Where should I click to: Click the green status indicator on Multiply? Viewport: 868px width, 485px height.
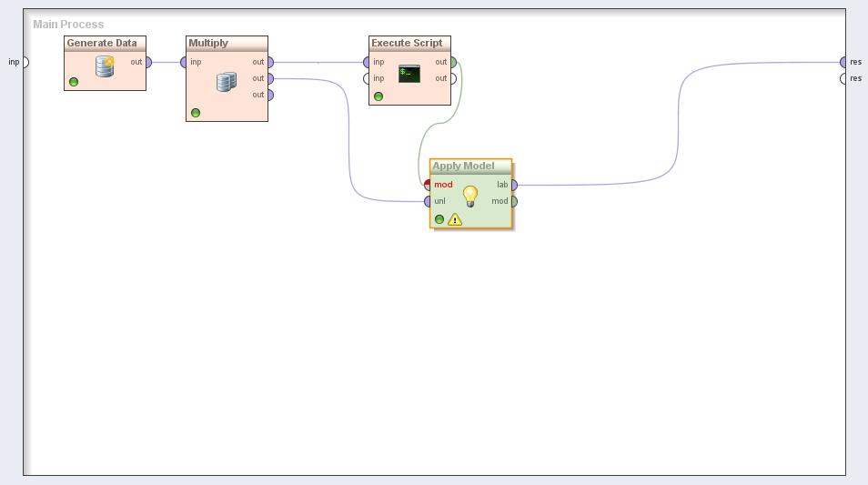pos(196,113)
